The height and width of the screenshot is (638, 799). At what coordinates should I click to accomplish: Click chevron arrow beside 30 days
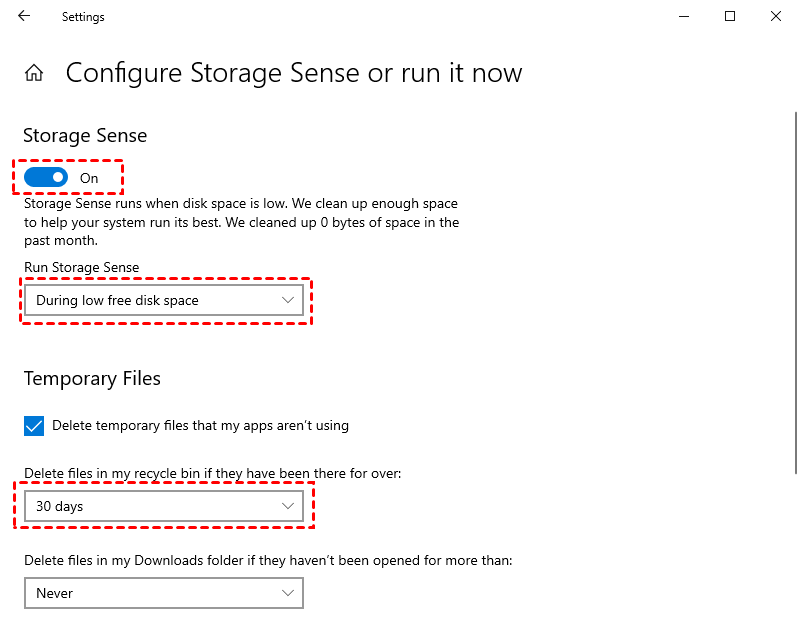pos(288,506)
